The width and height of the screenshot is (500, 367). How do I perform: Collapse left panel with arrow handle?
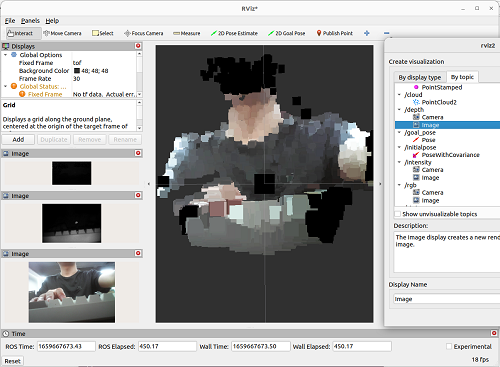(149, 184)
